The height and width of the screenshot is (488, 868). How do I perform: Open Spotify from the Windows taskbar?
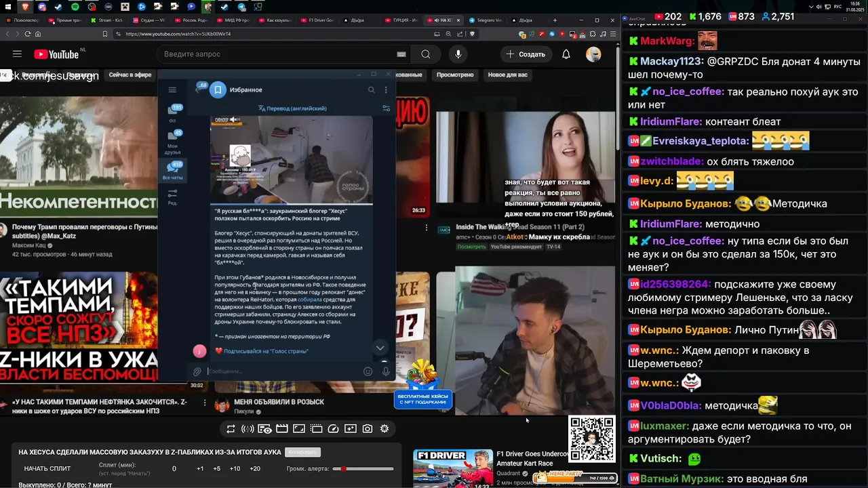75,7
